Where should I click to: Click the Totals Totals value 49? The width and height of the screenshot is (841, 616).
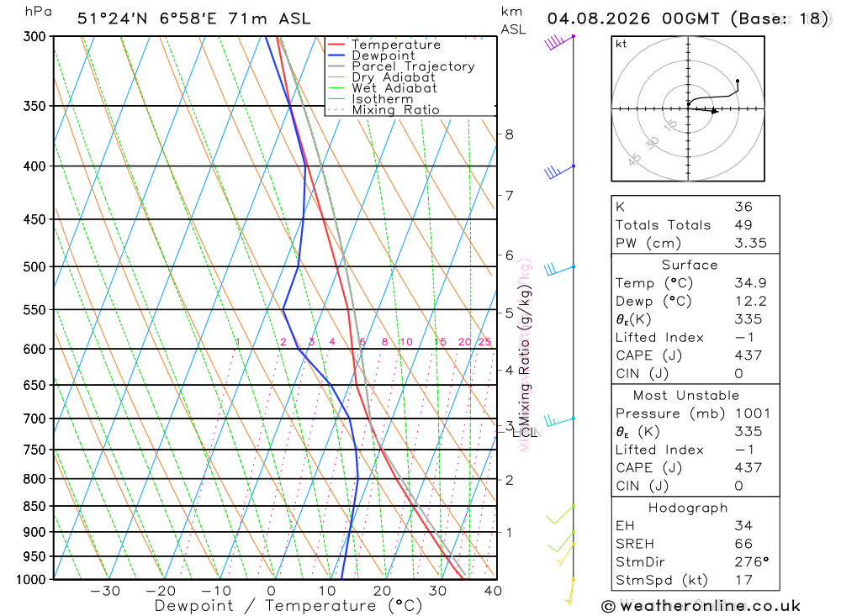(743, 225)
